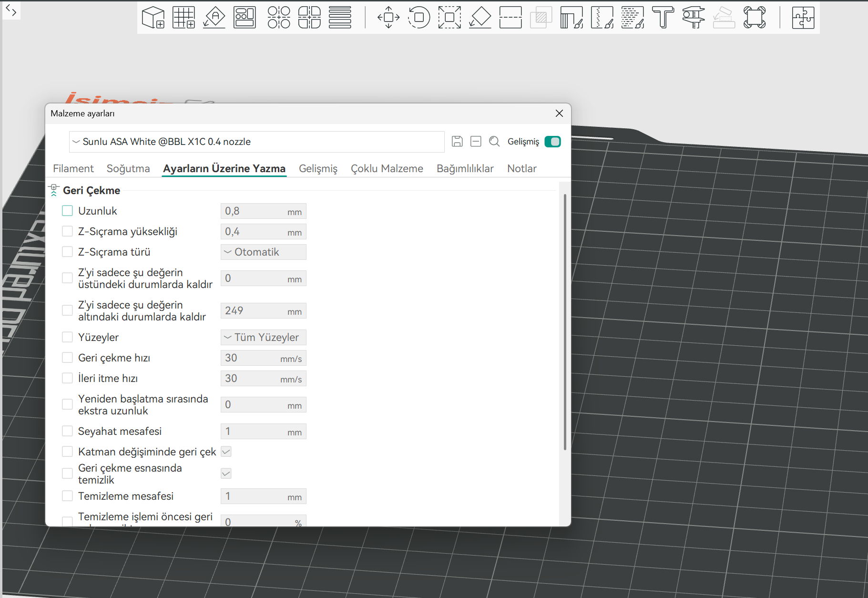The image size is (868, 598).
Task: Open the Text emboss tool
Action: [663, 18]
